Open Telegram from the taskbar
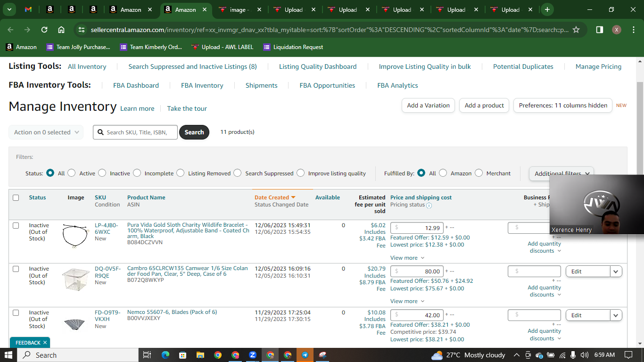 click(x=305, y=355)
